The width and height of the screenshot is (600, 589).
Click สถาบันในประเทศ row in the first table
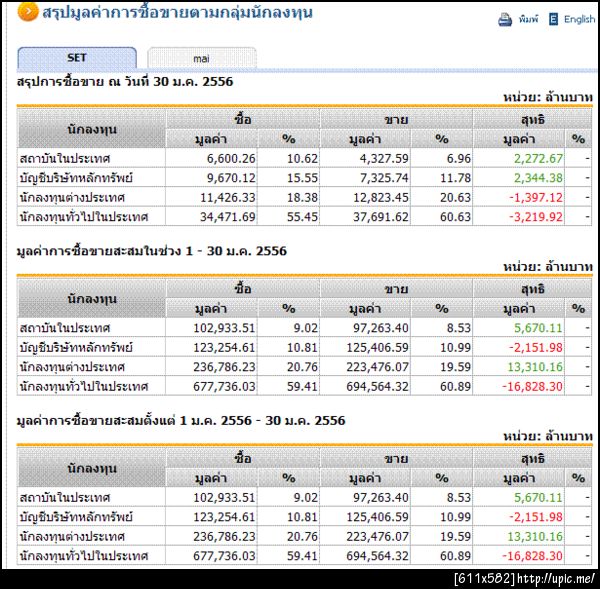304,158
